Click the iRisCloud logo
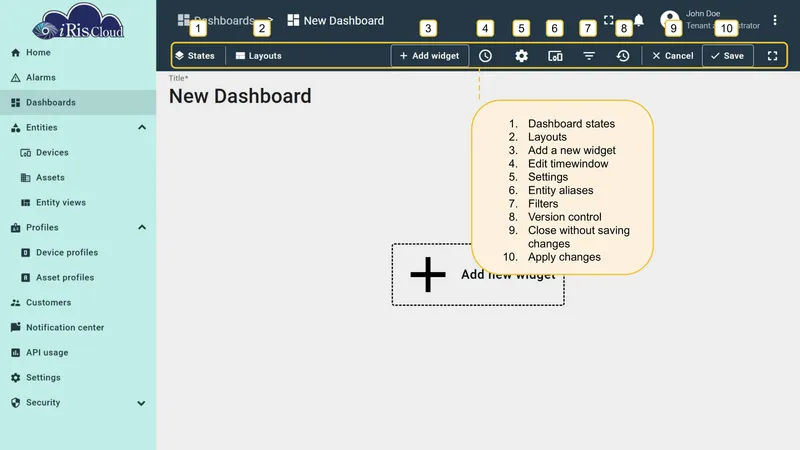This screenshot has height=450, width=800. coord(78,21)
